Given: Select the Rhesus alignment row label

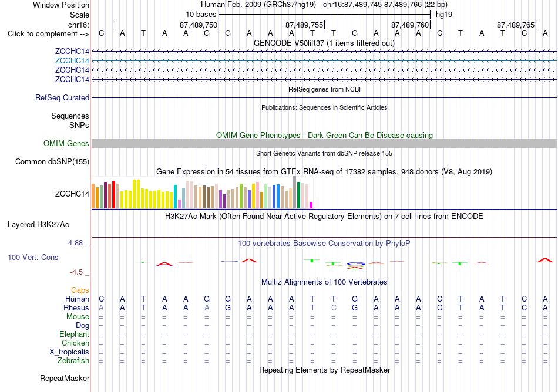Looking at the screenshot, I should pos(76,307).
